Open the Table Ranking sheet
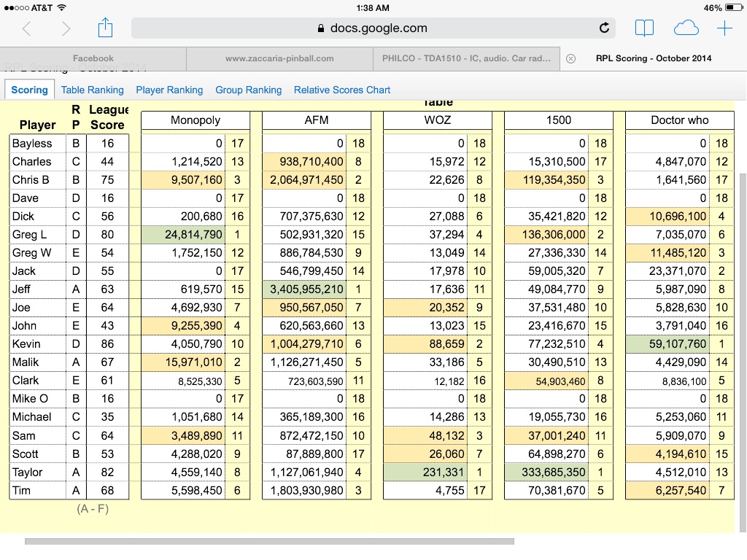 [x=92, y=90]
